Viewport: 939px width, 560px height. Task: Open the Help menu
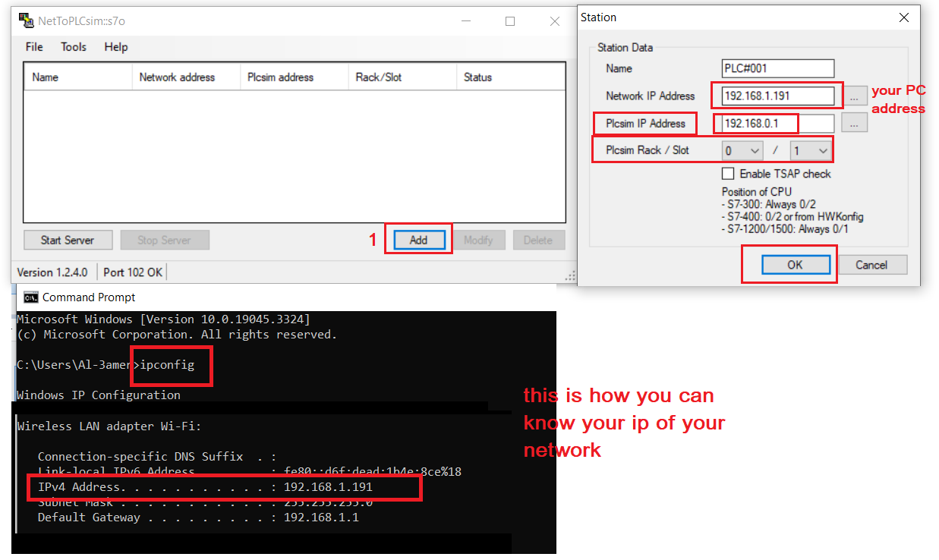click(115, 46)
